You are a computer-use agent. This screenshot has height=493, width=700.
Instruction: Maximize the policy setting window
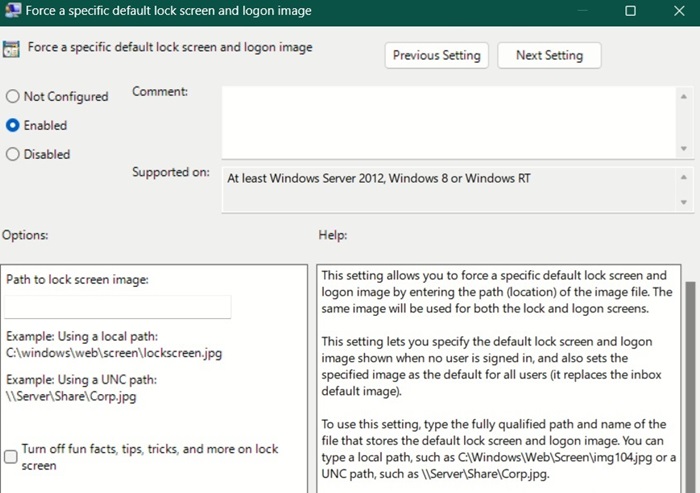tap(630, 11)
